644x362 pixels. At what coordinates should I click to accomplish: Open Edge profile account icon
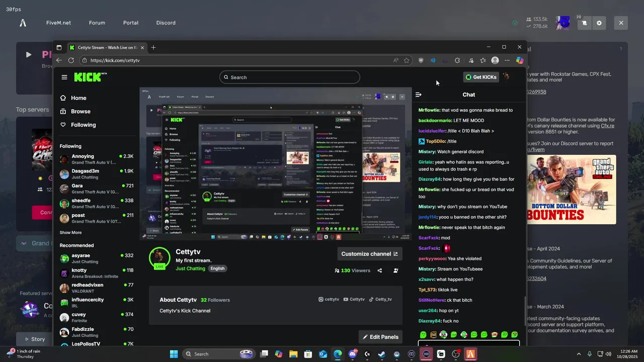[495, 60]
